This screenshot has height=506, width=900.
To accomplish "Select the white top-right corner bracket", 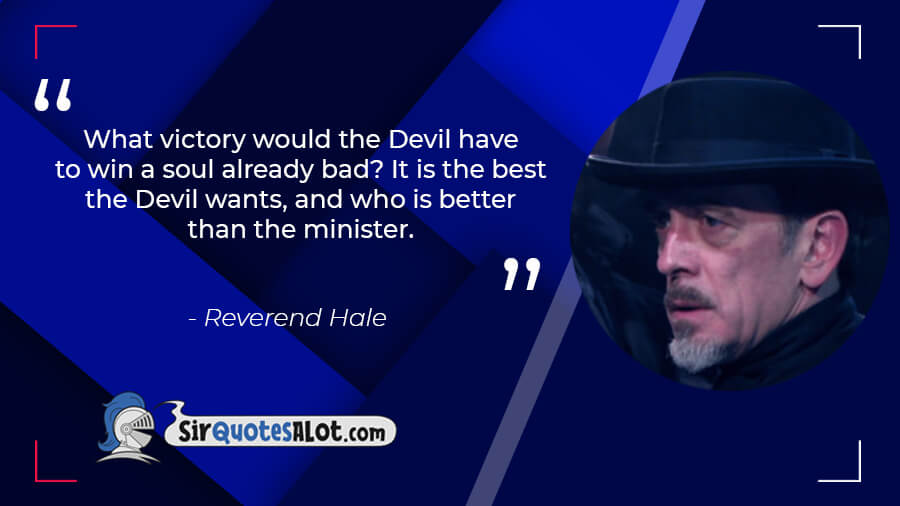I will tap(840, 41).
